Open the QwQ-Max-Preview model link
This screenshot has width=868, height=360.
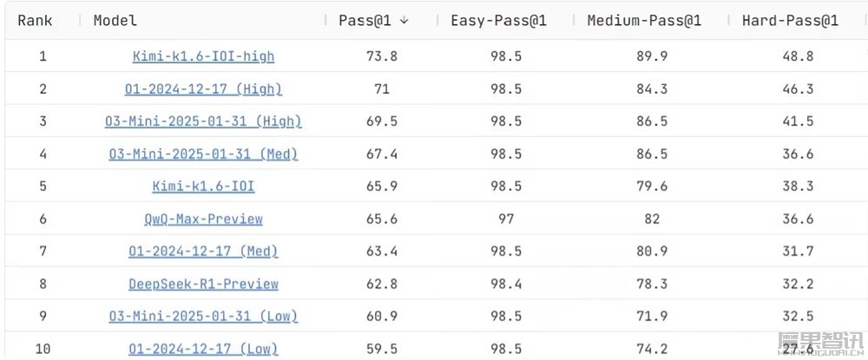coord(203,219)
